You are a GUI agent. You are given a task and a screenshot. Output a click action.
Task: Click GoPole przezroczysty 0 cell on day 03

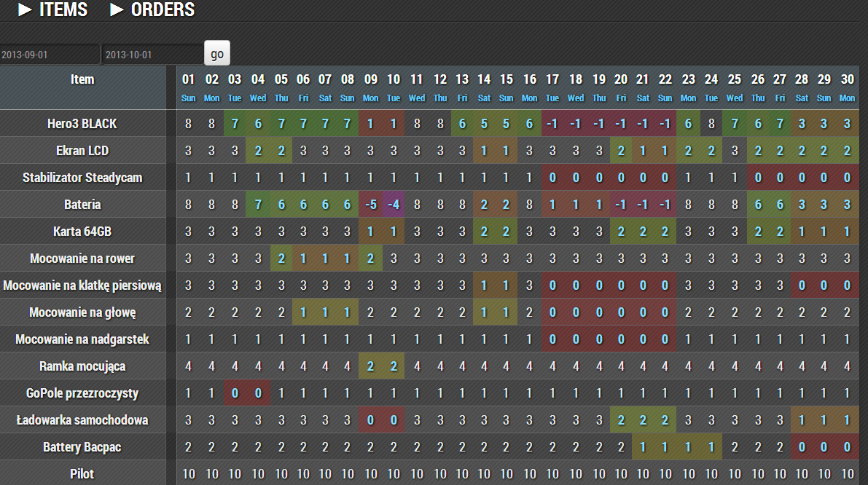pos(235,393)
